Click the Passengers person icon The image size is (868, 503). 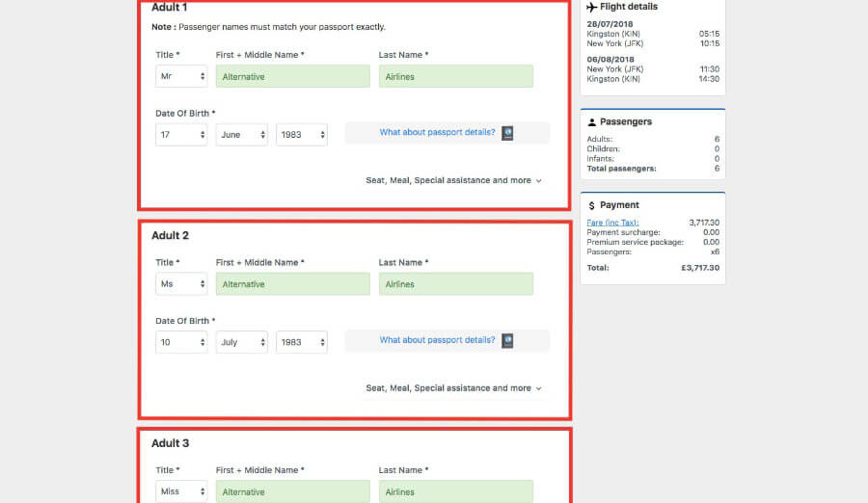pyautogui.click(x=592, y=122)
